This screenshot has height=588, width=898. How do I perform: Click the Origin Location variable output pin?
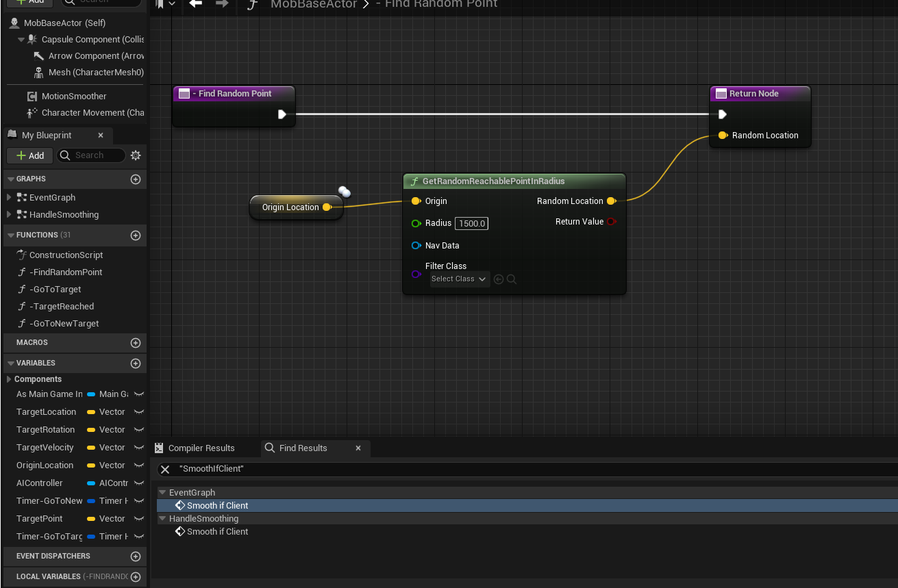click(327, 207)
